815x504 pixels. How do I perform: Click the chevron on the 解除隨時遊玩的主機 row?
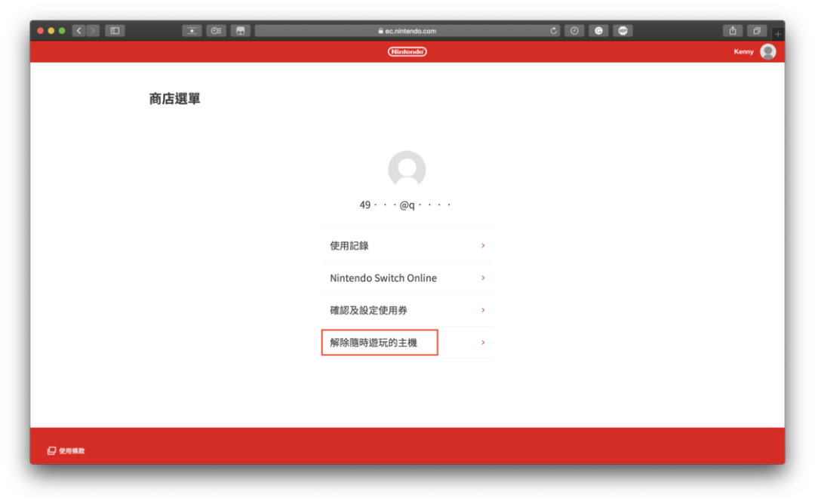483,343
